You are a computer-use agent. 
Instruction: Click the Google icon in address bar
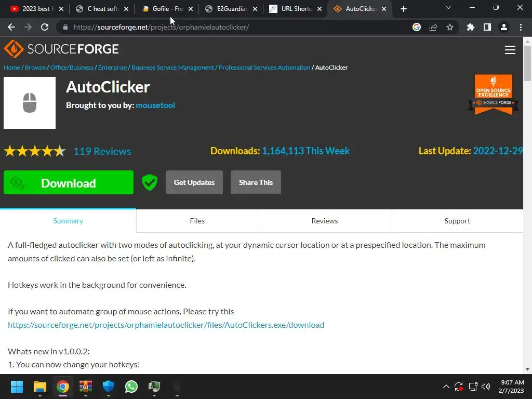417,27
